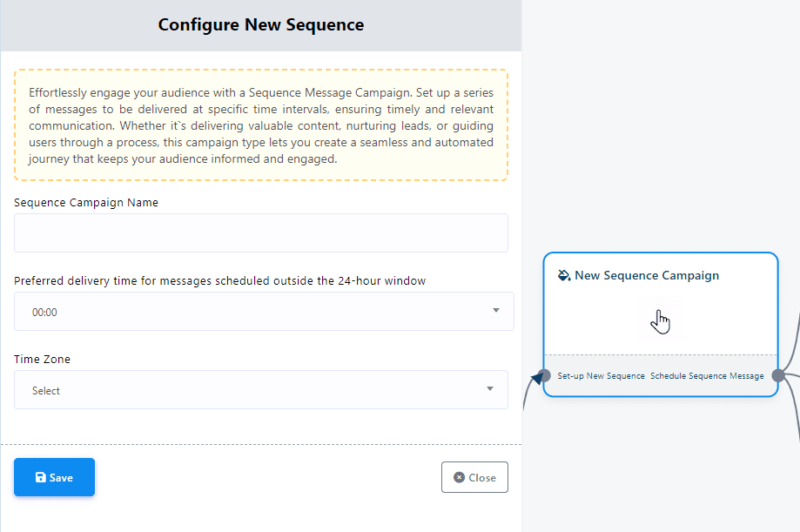Image resolution: width=800 pixels, height=532 pixels.
Task: Click the Sequence Campaign Name input field
Action: tap(261, 233)
